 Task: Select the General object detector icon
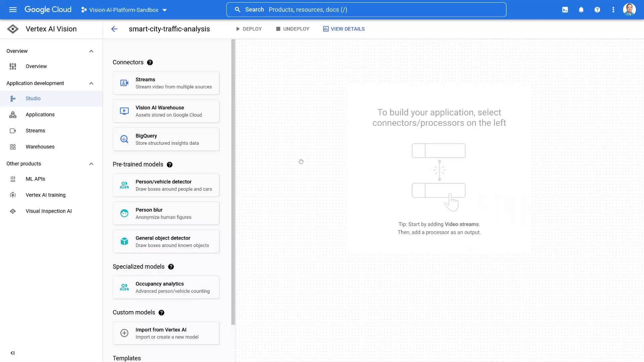(x=124, y=241)
